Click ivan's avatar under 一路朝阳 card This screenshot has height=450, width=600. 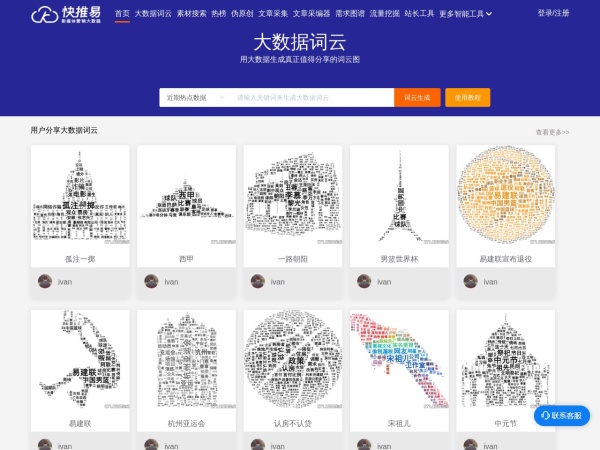pos(258,282)
